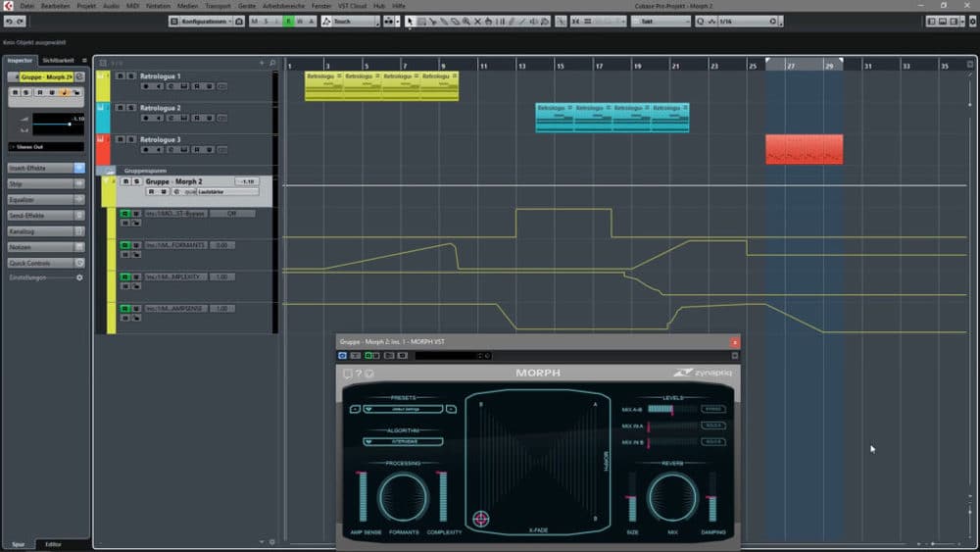Expand the Equalizer section in Inspector
The width and height of the screenshot is (980, 552).
point(46,200)
